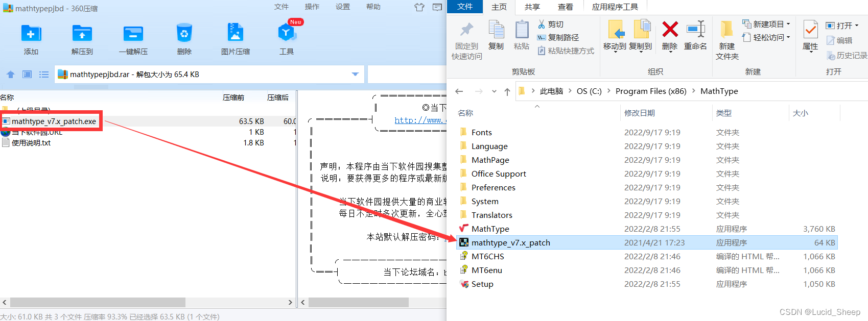Click 剪切 cut in the ribbon
868x321 pixels.
(551, 24)
